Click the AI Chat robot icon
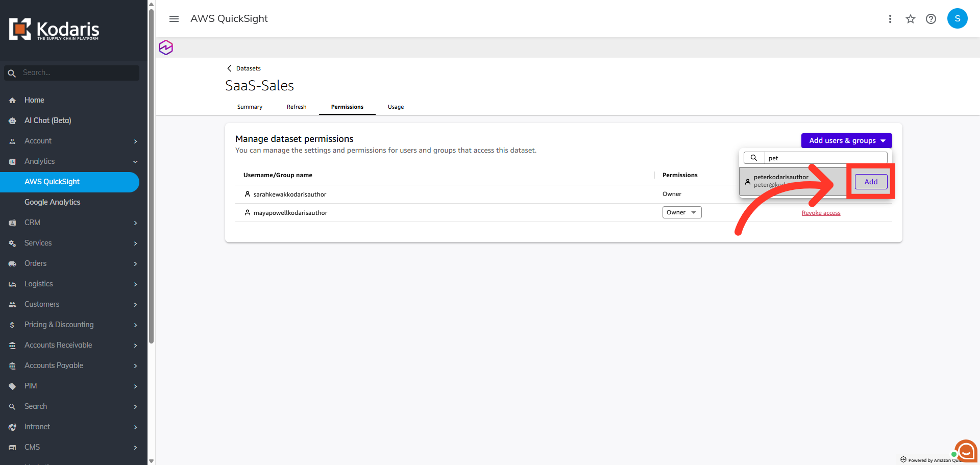Viewport: 980px width, 465px height. [12, 121]
